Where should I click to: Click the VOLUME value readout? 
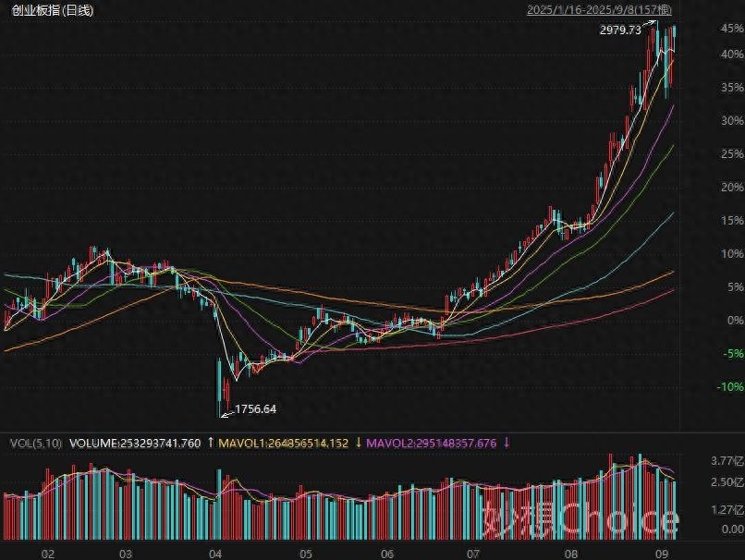pos(135,444)
